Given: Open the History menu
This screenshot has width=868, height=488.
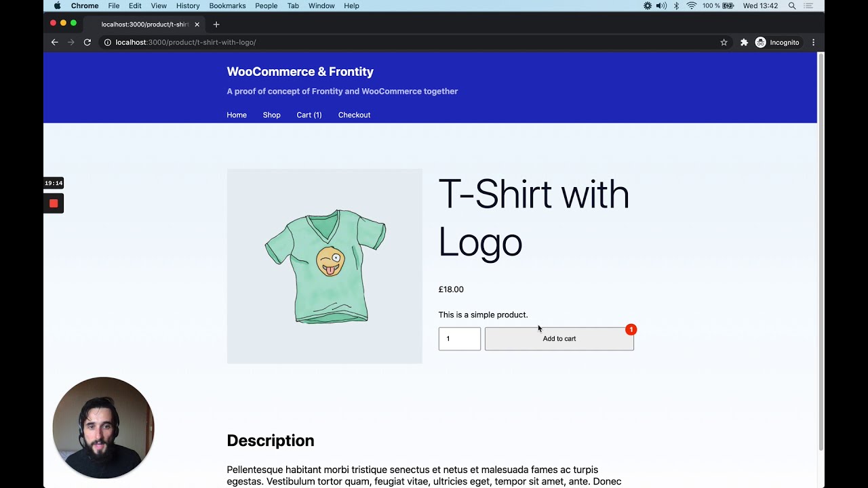Looking at the screenshot, I should click(188, 5).
